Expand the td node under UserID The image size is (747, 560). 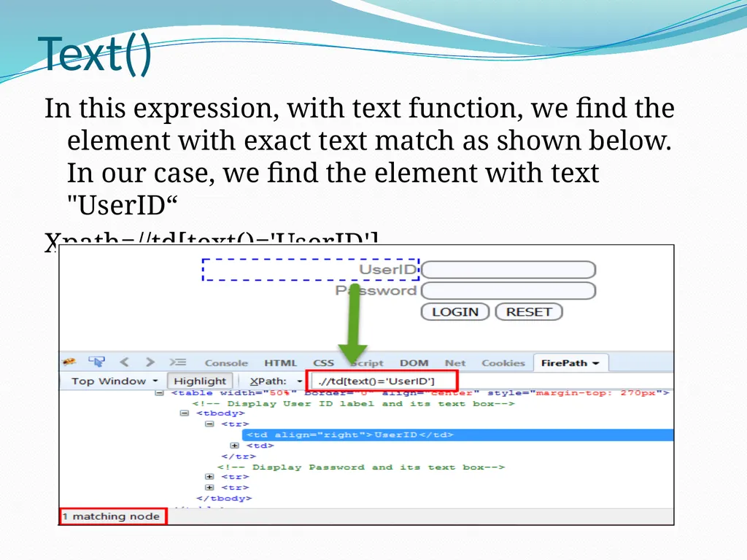pos(234,446)
